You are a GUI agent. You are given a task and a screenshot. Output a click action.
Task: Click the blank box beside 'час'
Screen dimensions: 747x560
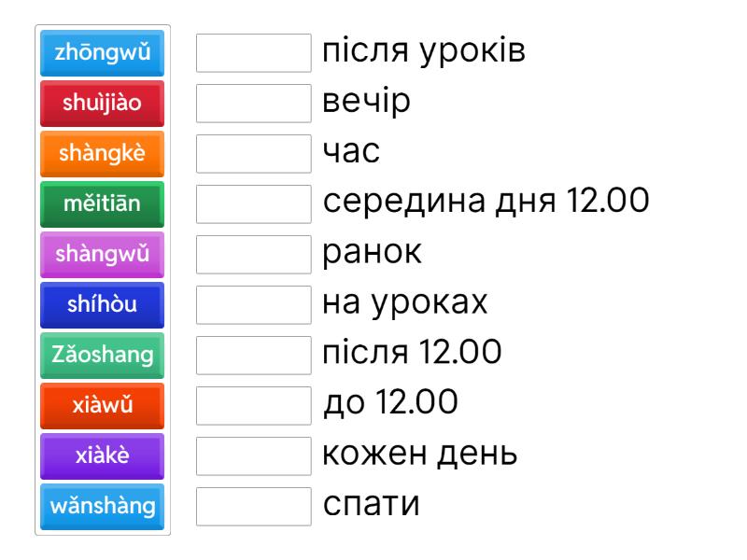pos(254,154)
